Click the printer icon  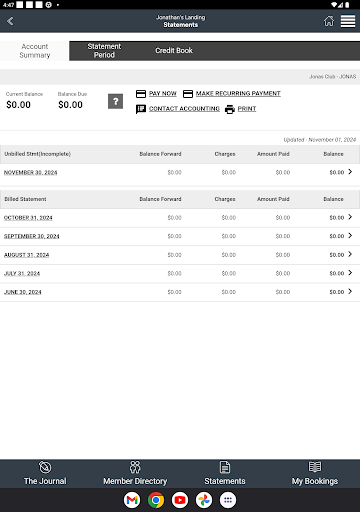pyautogui.click(x=230, y=109)
